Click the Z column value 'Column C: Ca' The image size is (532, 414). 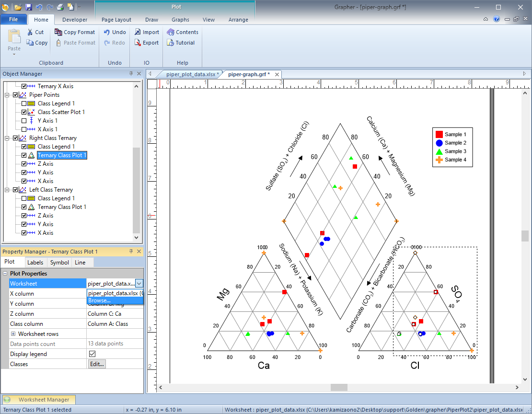(115, 314)
